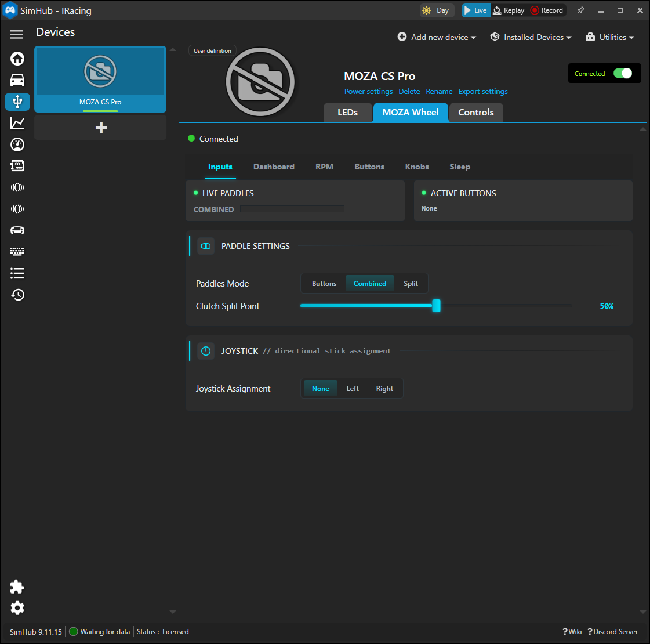
Task: Click the Joystick section icon
Action: (206, 351)
